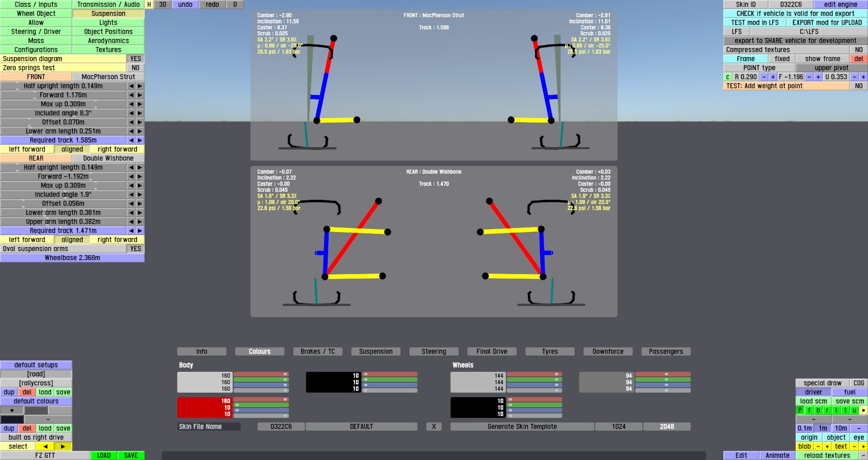
Task: Click the undo button
Action: 185,5
